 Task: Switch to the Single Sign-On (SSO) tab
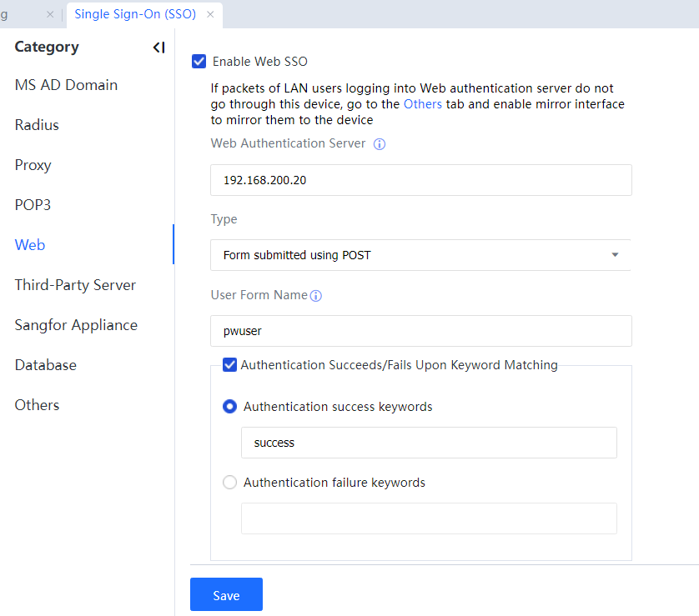(x=135, y=14)
